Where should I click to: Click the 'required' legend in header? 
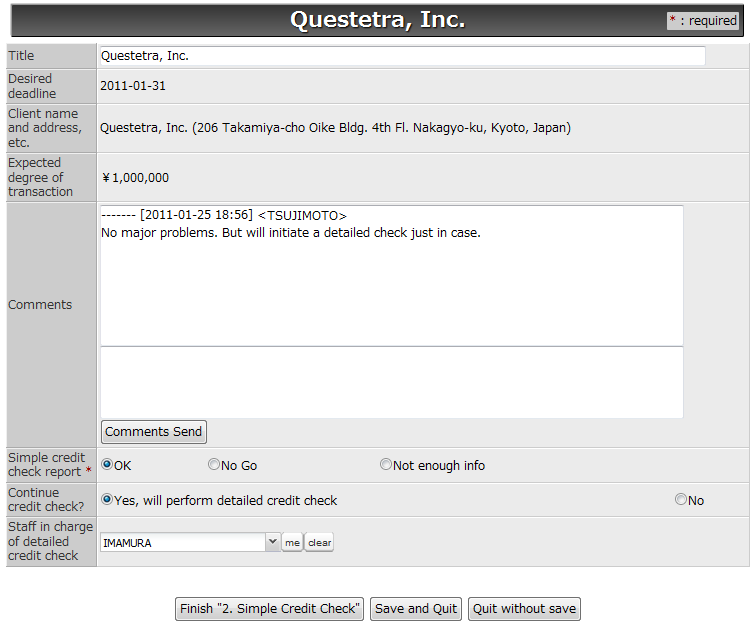pos(703,21)
